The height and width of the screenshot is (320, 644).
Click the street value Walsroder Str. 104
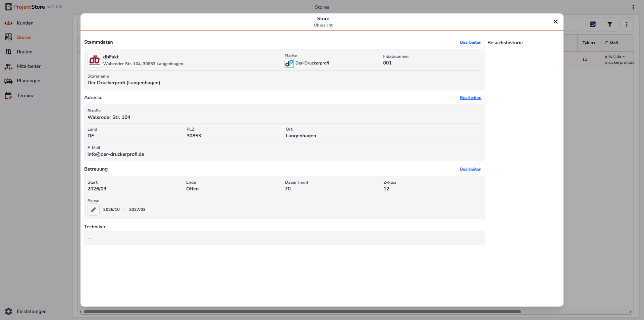(x=109, y=117)
